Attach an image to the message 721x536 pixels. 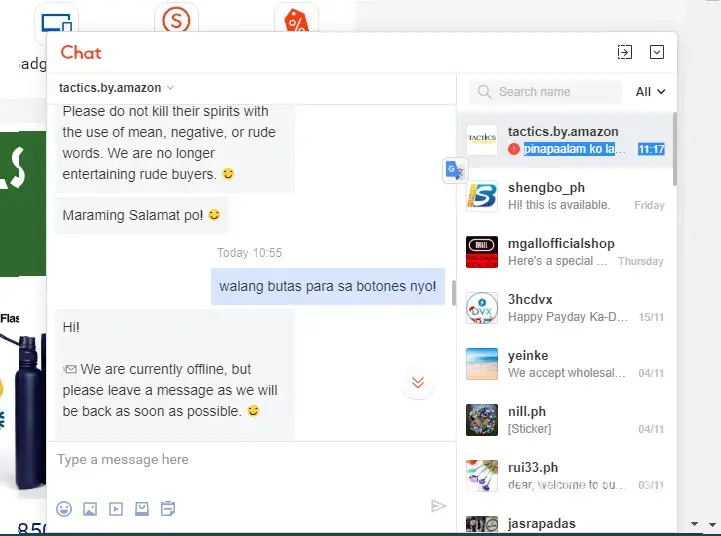coord(90,509)
